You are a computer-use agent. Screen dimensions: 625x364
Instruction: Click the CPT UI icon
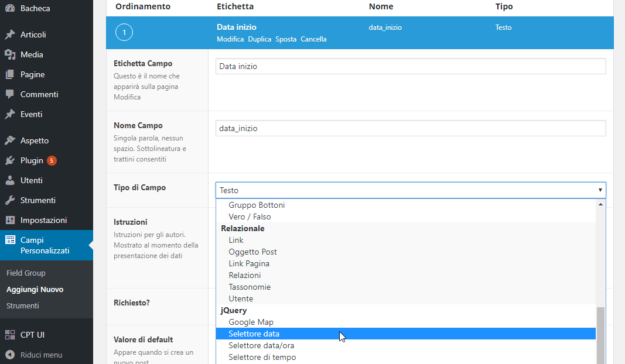click(x=10, y=335)
